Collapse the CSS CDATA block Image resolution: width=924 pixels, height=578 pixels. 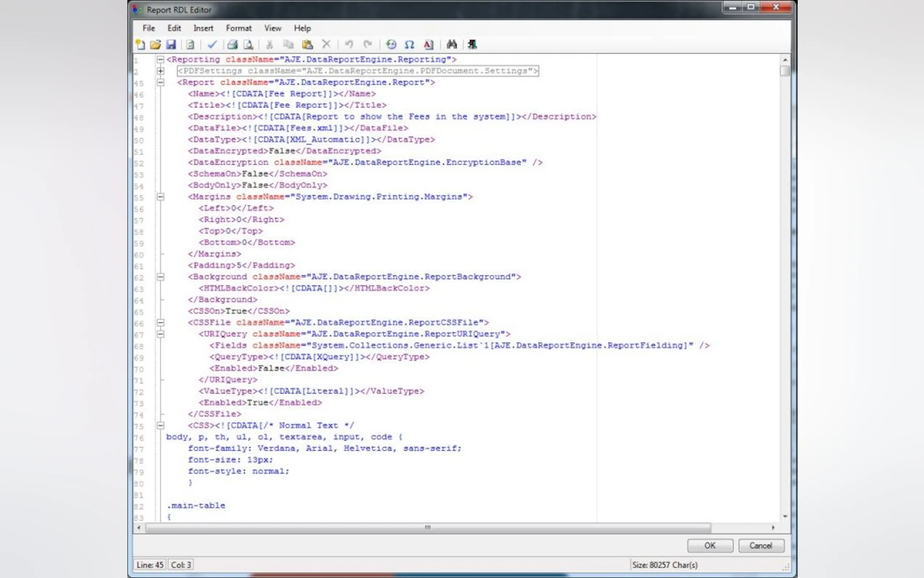point(160,425)
